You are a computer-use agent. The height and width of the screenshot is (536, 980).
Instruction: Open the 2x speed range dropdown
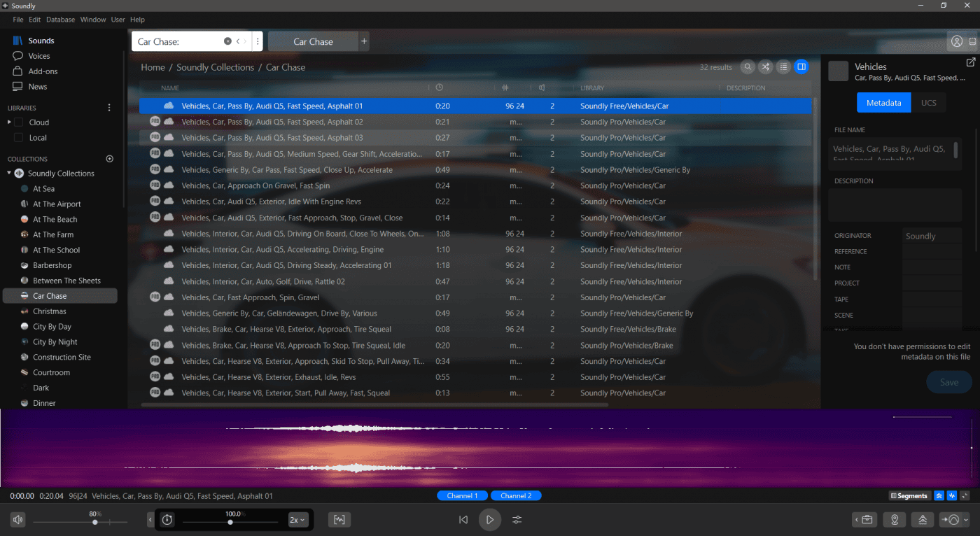pyautogui.click(x=298, y=520)
